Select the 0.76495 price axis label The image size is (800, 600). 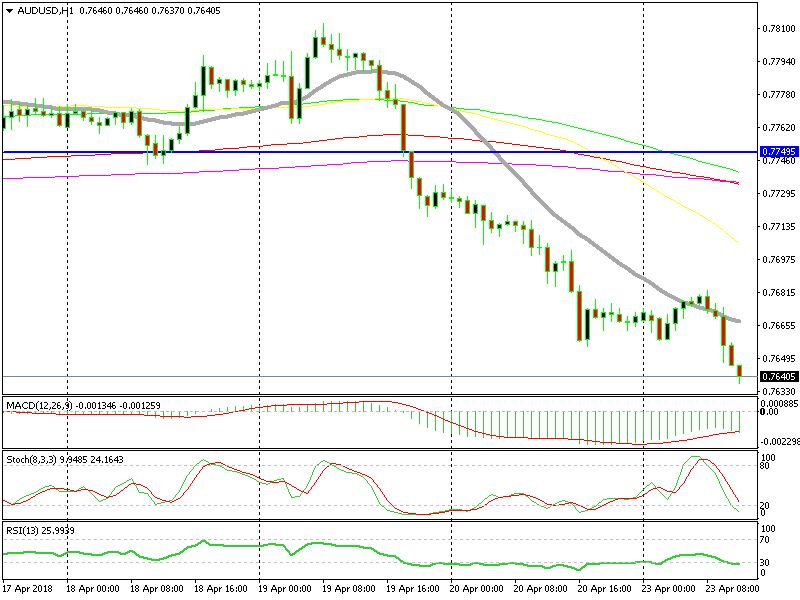779,359
